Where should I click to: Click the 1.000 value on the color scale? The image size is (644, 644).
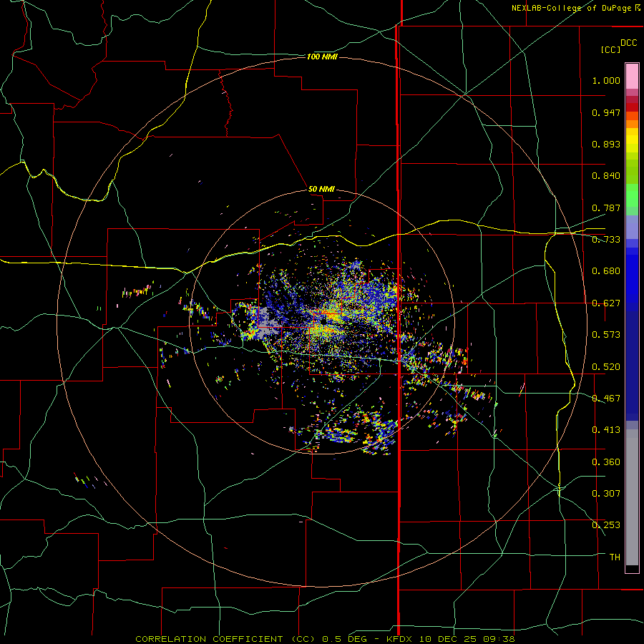click(606, 80)
